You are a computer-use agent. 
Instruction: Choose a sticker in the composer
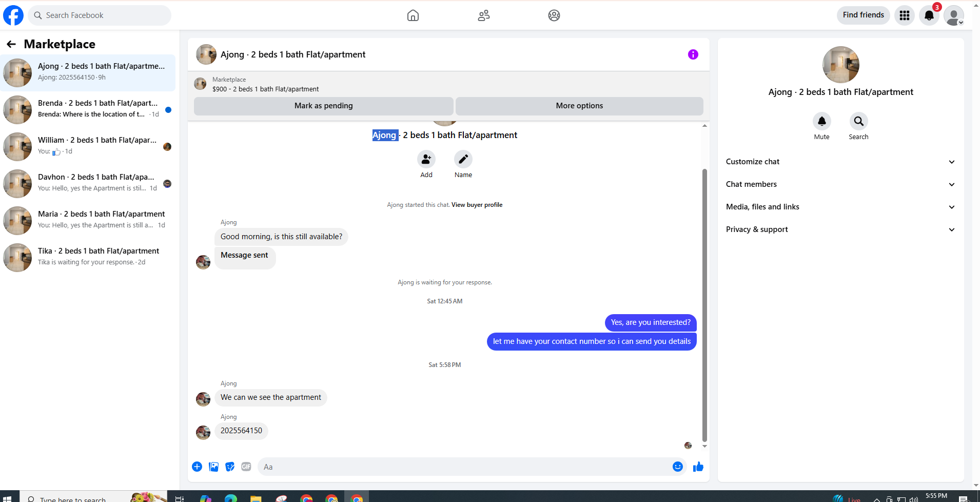pyautogui.click(x=230, y=467)
